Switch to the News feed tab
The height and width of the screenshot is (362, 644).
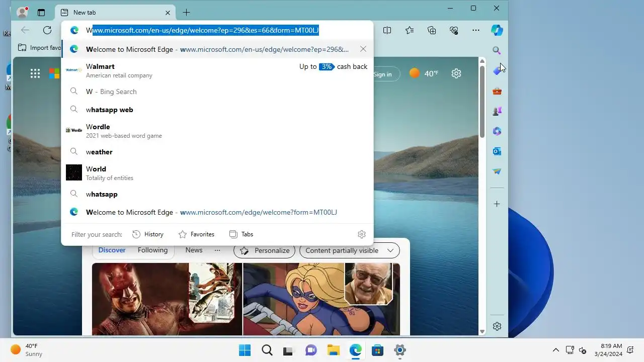click(194, 250)
